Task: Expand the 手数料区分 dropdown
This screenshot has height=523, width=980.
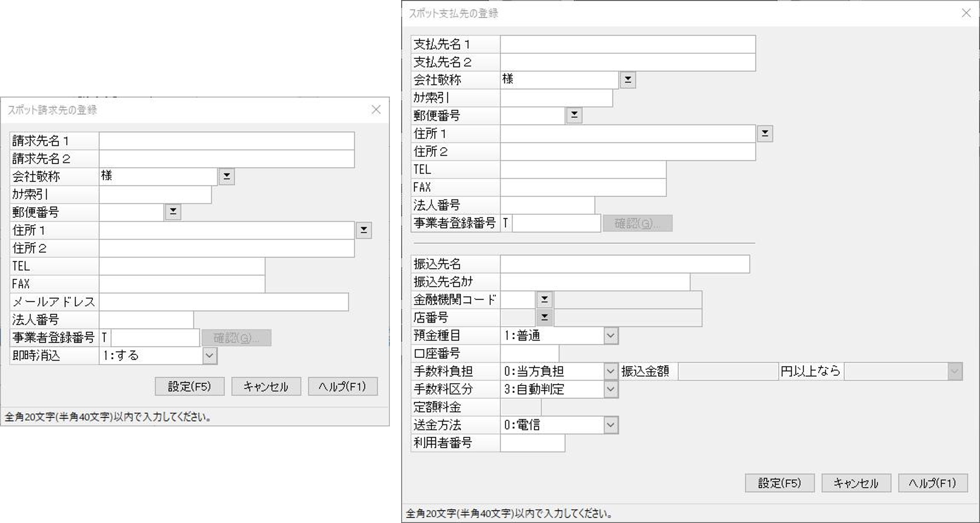Action: click(x=610, y=389)
